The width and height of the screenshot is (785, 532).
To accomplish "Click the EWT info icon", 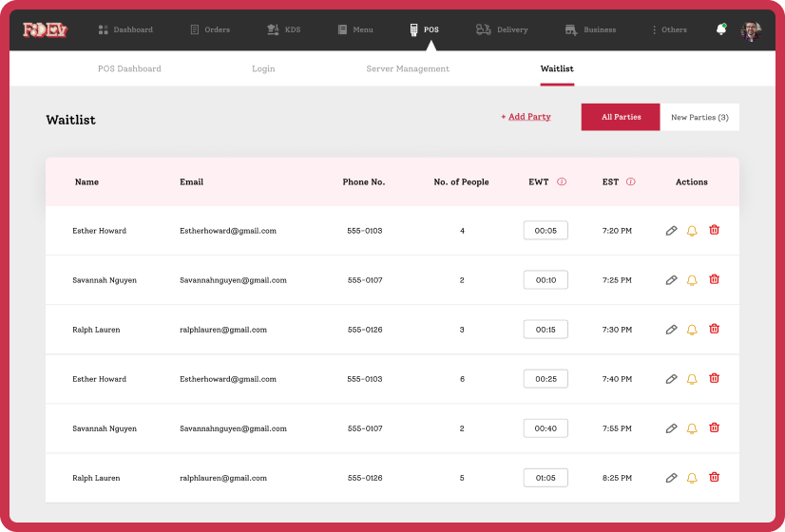I will coord(562,181).
